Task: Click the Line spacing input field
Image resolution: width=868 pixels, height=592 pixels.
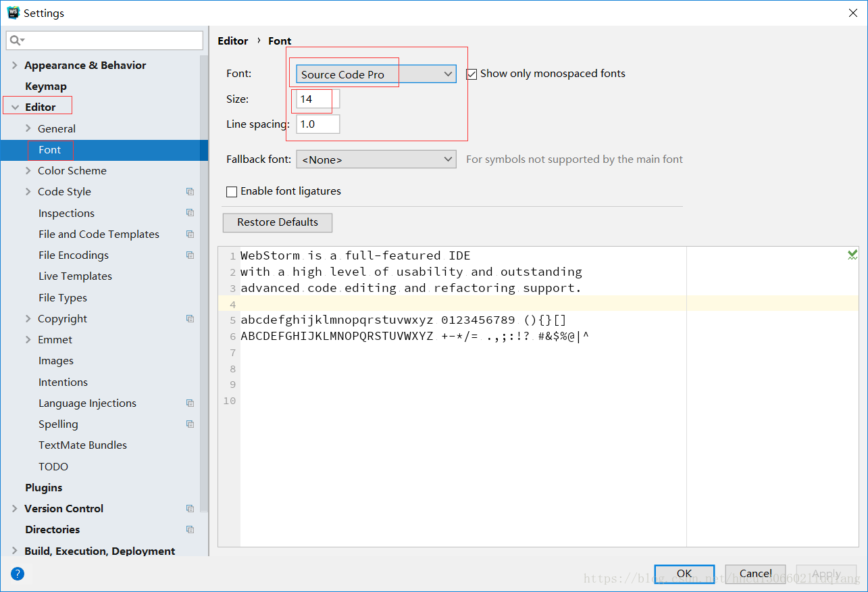Action: (318, 124)
